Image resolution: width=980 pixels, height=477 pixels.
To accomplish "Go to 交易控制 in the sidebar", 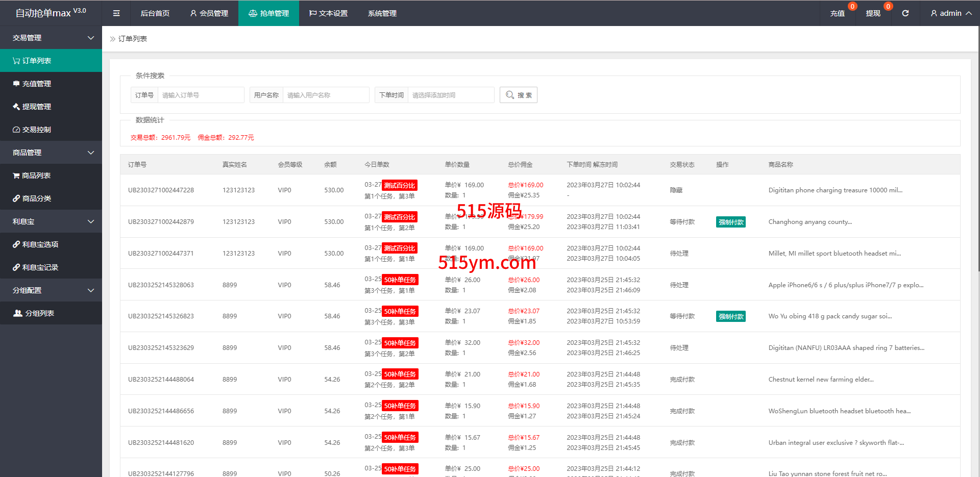I will 36,130.
